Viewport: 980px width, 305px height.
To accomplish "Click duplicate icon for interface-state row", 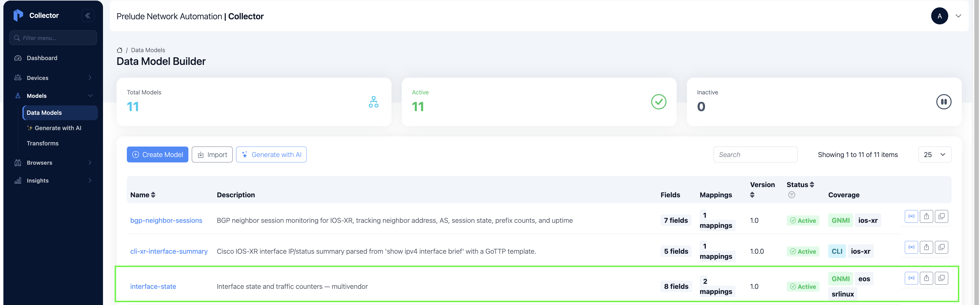I will [942, 278].
